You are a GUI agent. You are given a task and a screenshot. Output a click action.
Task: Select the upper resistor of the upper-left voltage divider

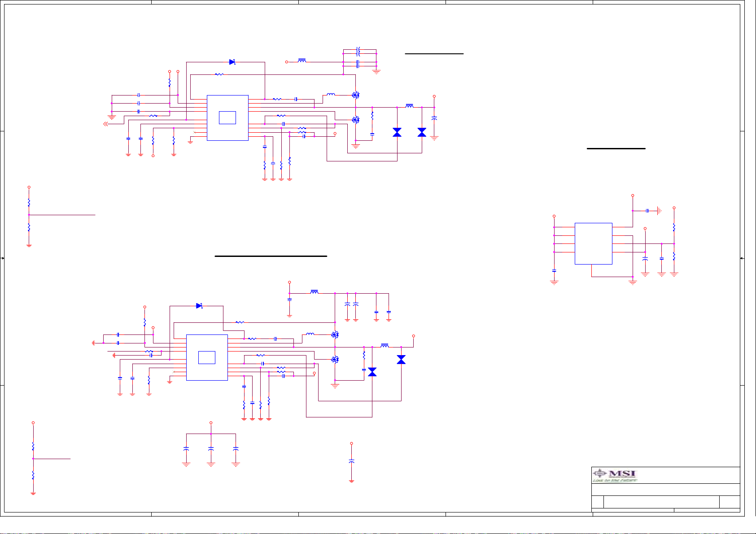coord(29,203)
